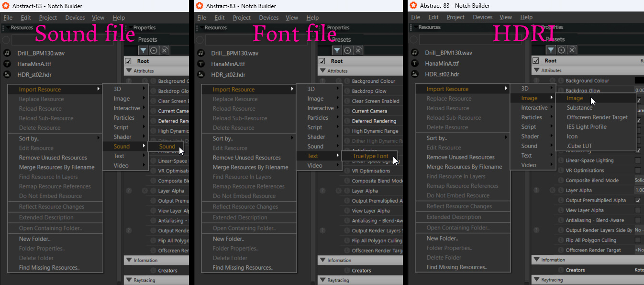
Task: Enable Flip All Polygon Culling in HDRI window
Action: (x=638, y=240)
